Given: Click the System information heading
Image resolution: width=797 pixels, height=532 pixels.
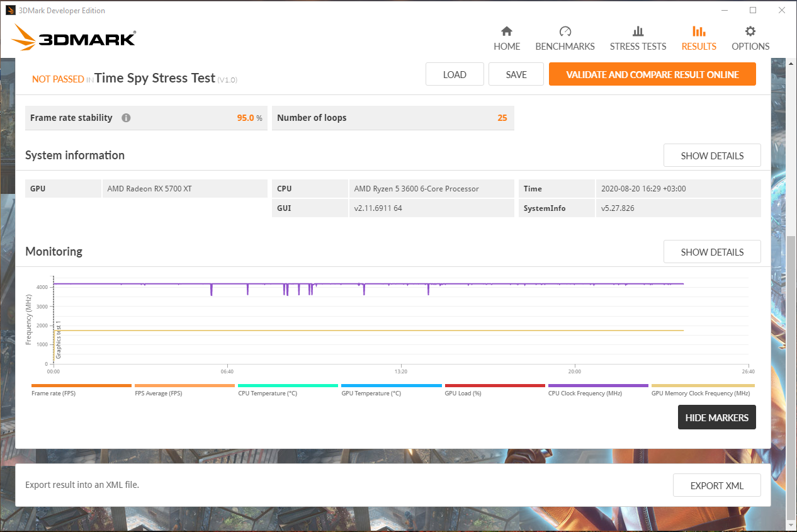Looking at the screenshot, I should click(x=75, y=155).
